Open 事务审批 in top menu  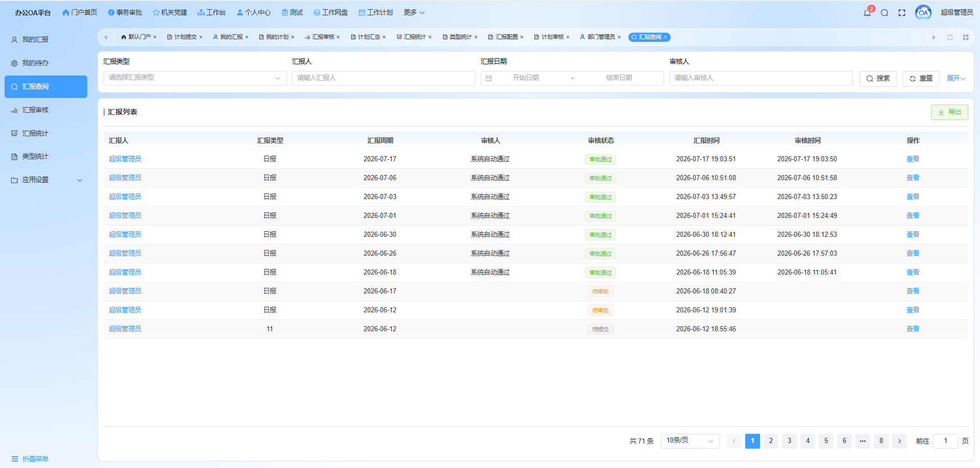125,12
